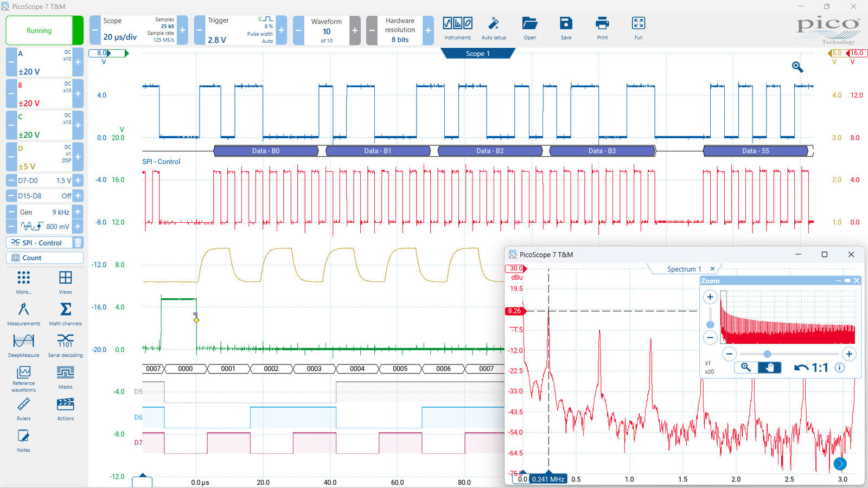Viewport: 868px width, 488px height.
Task: Increase timebase with Scope plus button
Action: [182, 30]
